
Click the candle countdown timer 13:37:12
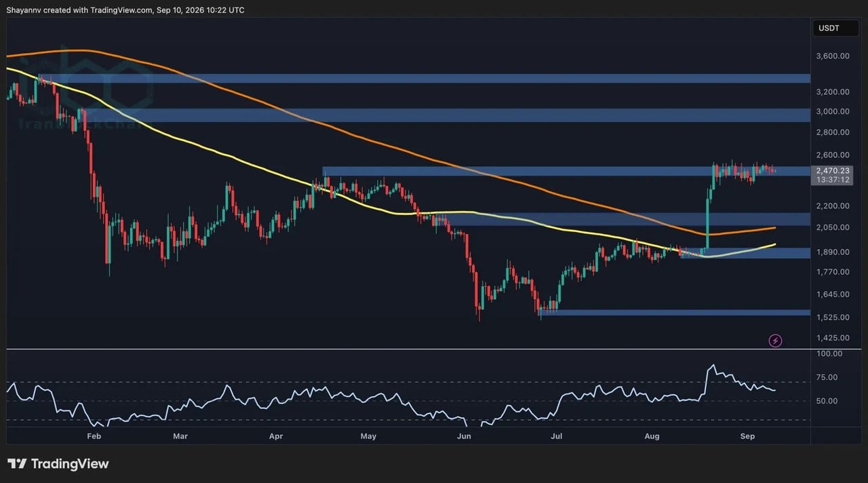[x=833, y=180]
